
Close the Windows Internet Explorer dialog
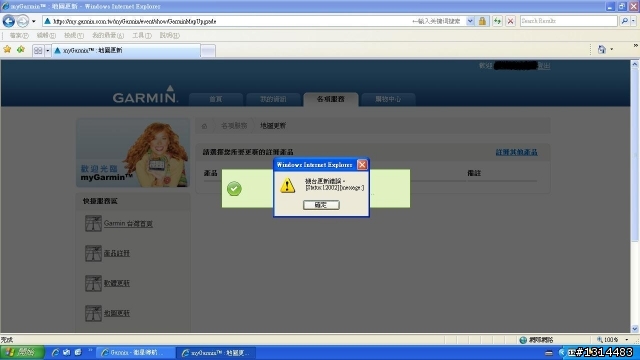tap(362, 164)
